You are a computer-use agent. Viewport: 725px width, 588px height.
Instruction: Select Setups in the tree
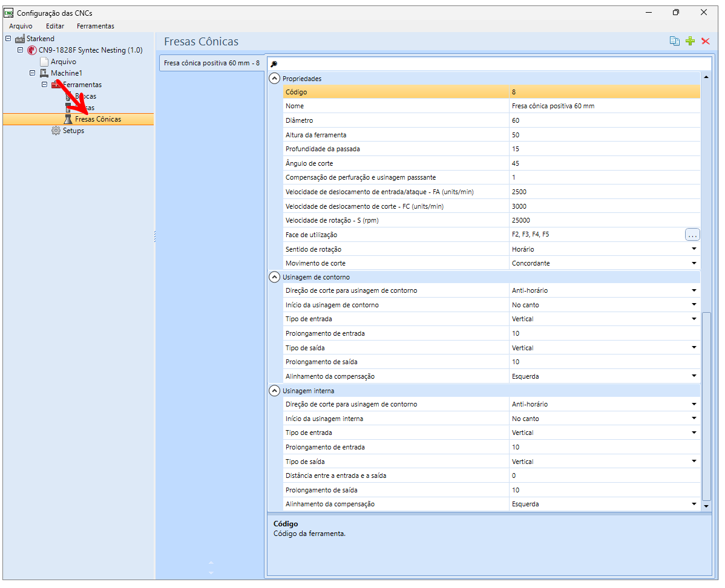(73, 131)
